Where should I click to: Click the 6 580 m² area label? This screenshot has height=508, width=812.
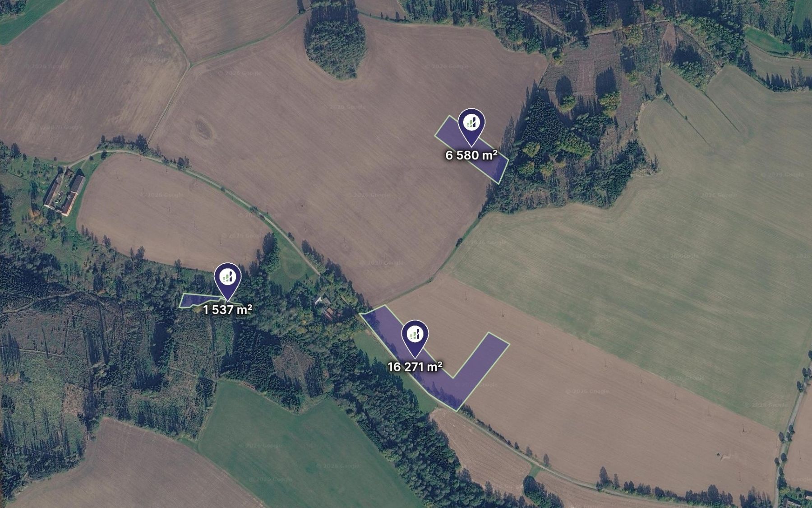click(471, 155)
